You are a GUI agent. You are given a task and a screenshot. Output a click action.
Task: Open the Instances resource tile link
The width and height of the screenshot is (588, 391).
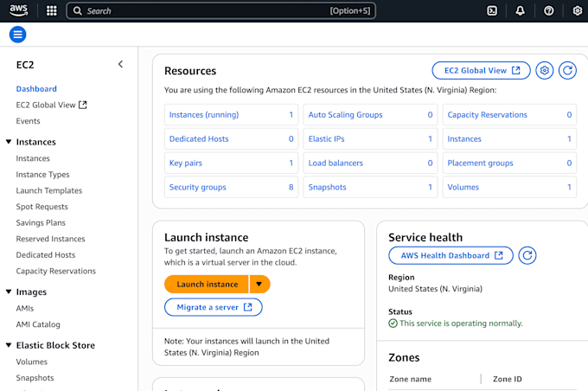[x=464, y=138]
